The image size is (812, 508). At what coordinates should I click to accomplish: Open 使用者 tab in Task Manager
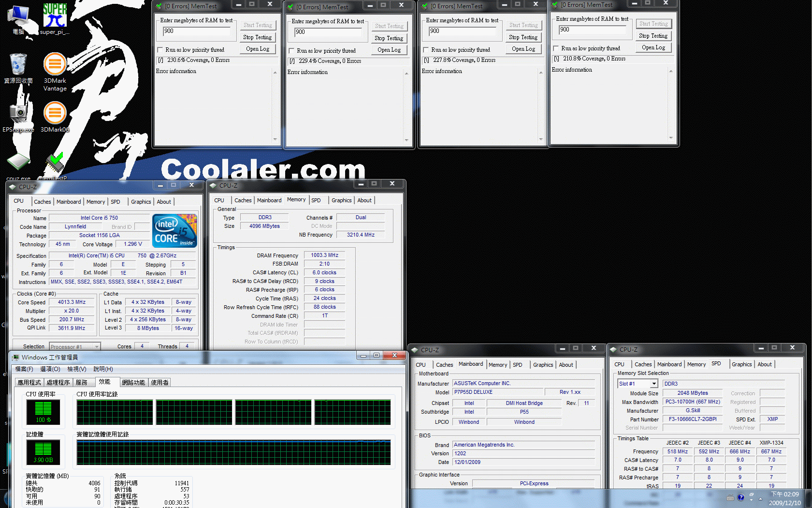(159, 382)
